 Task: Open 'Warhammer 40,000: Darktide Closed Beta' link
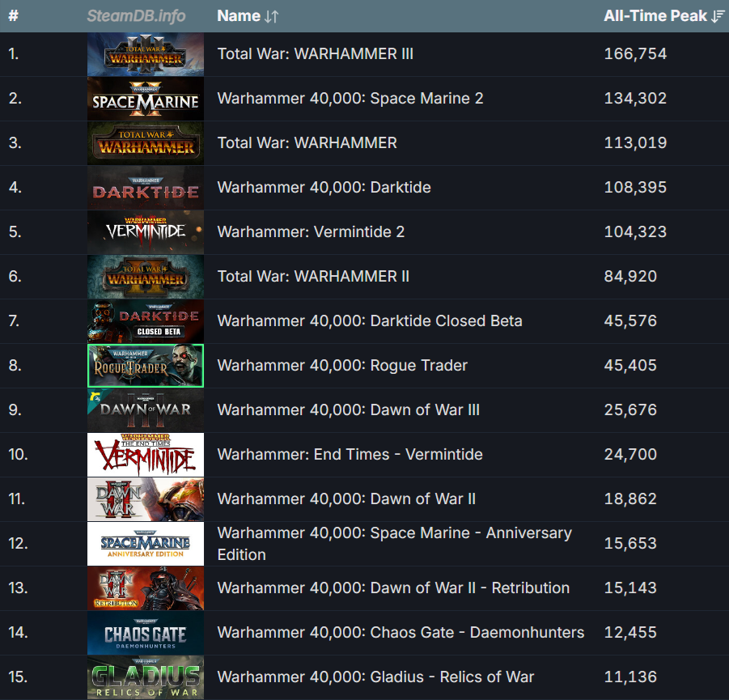click(370, 321)
